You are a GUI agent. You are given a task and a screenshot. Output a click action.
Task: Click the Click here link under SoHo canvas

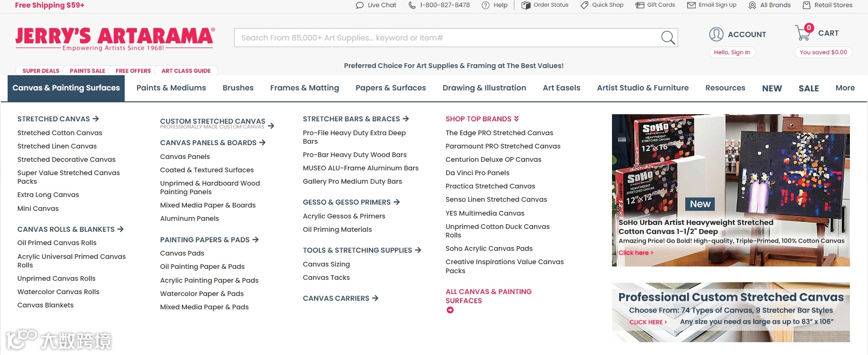(x=636, y=253)
